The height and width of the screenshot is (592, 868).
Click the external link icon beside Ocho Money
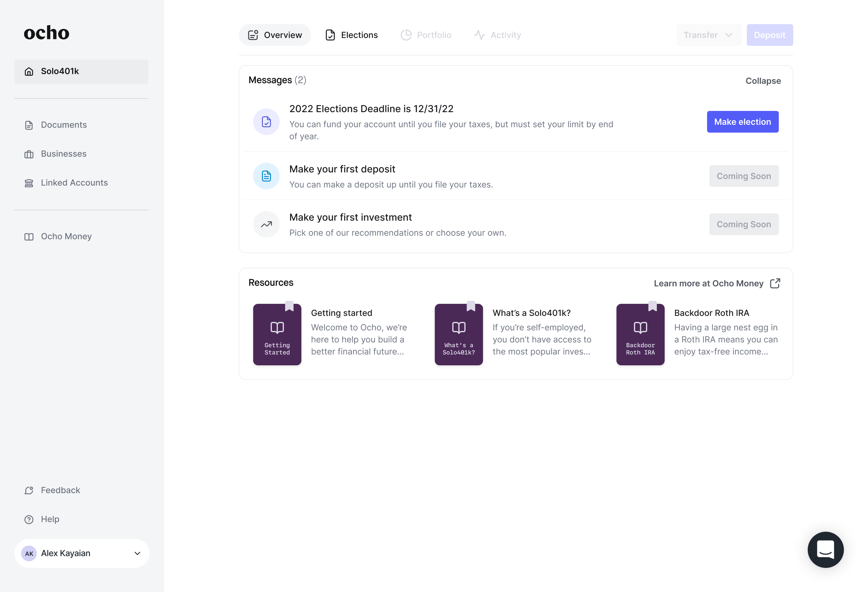tap(775, 283)
